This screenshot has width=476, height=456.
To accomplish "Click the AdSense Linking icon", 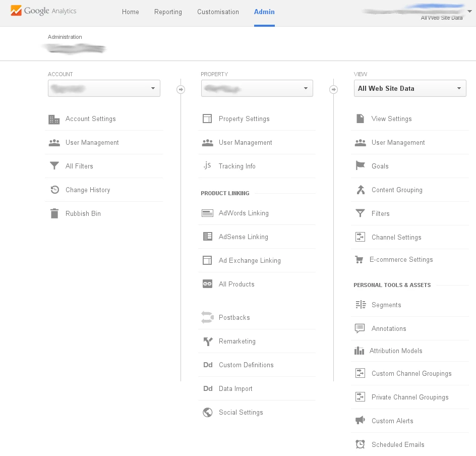I will [x=208, y=236].
